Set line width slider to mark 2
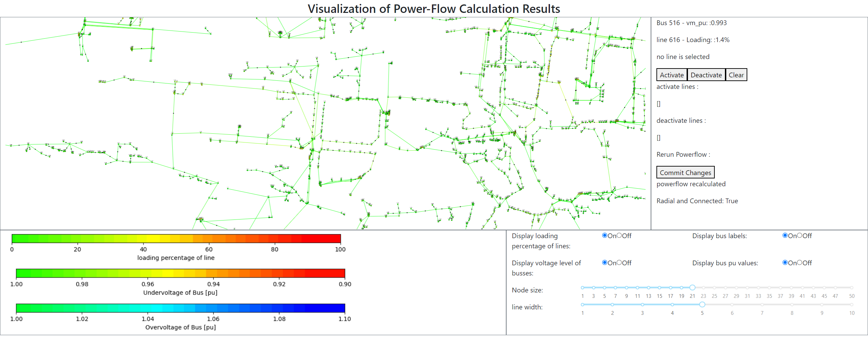868x345 pixels. tap(612, 305)
